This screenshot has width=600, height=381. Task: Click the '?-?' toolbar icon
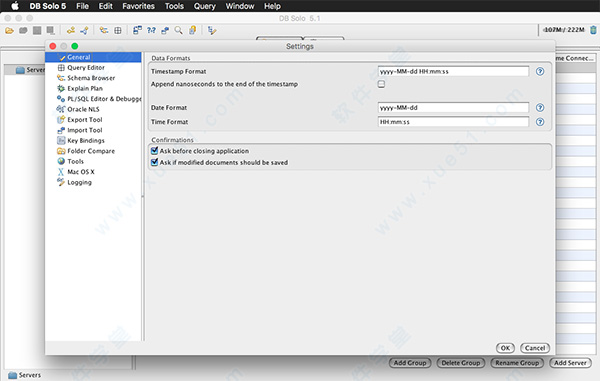[x=151, y=30]
